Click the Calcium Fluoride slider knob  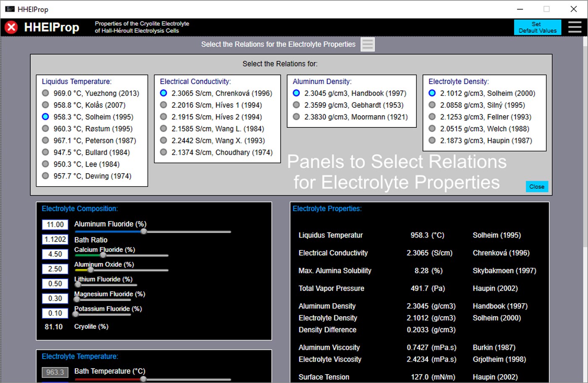(102, 255)
